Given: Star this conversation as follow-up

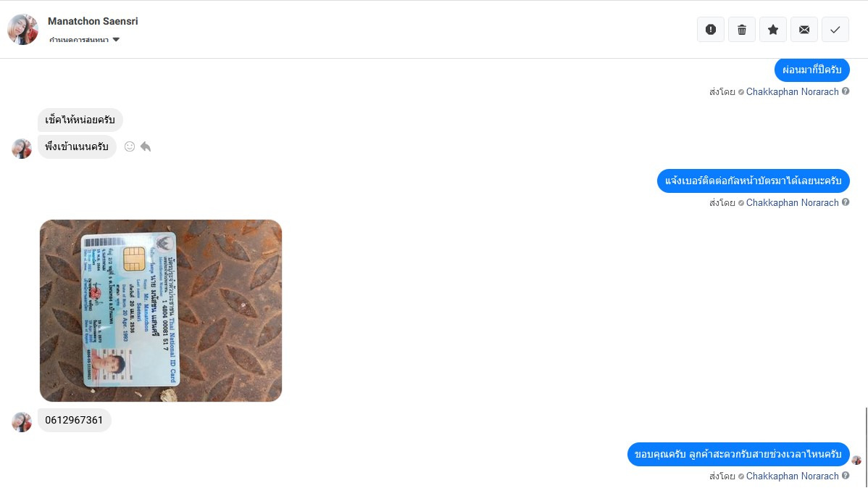Looking at the screenshot, I should coord(773,29).
